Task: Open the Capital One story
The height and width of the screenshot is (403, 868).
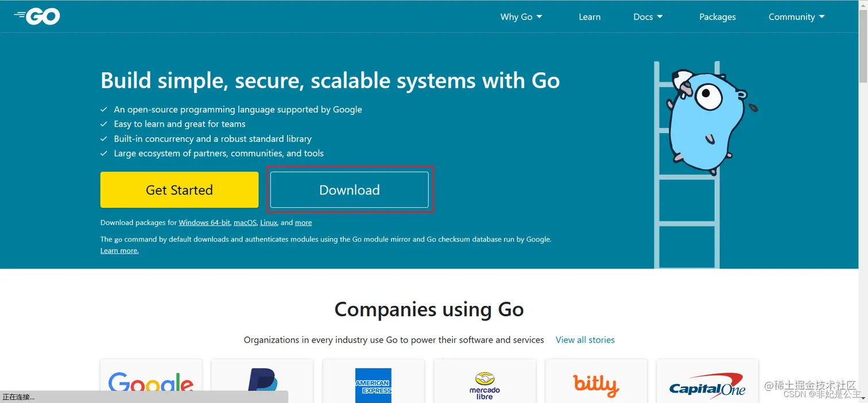Action: [x=707, y=383]
